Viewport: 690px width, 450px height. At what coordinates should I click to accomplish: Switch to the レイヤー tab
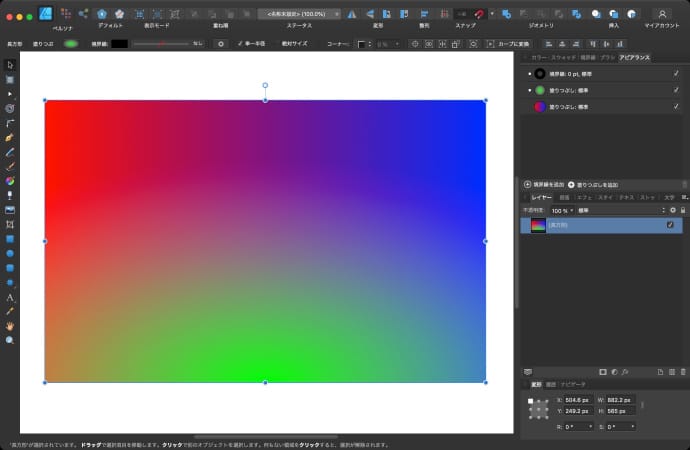point(541,198)
